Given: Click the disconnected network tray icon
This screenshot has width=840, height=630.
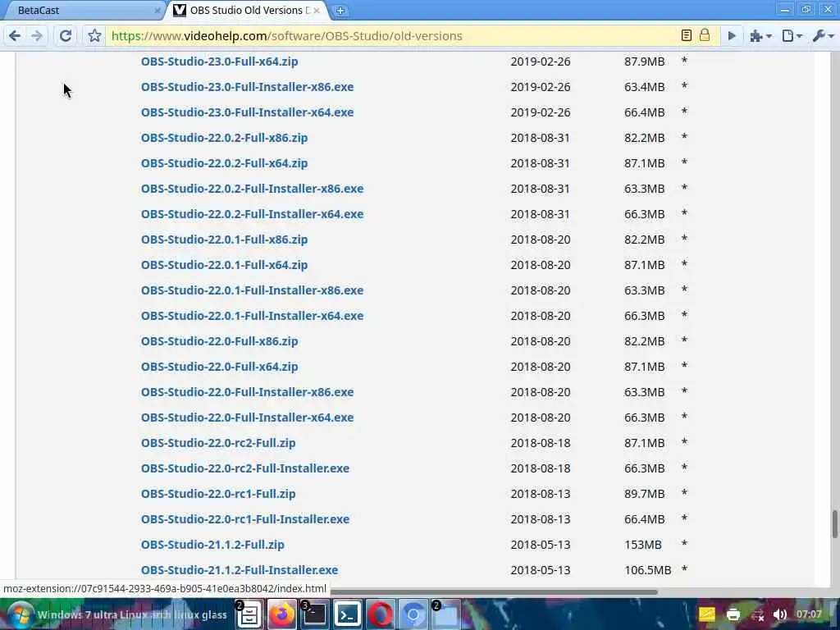Looking at the screenshot, I should [x=757, y=615].
